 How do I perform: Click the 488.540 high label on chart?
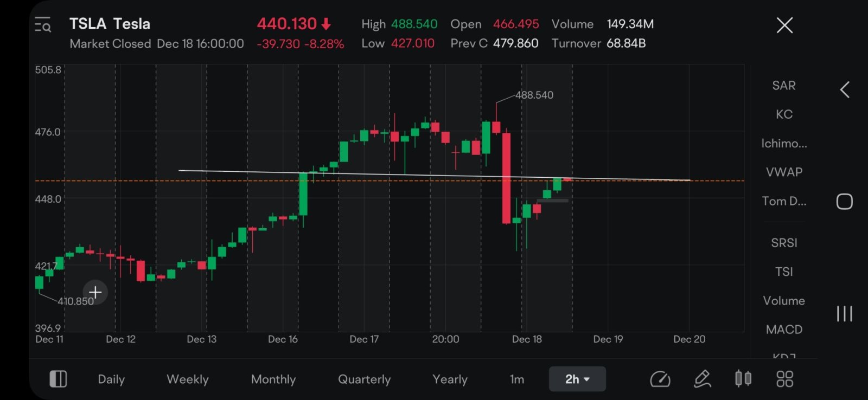click(534, 95)
